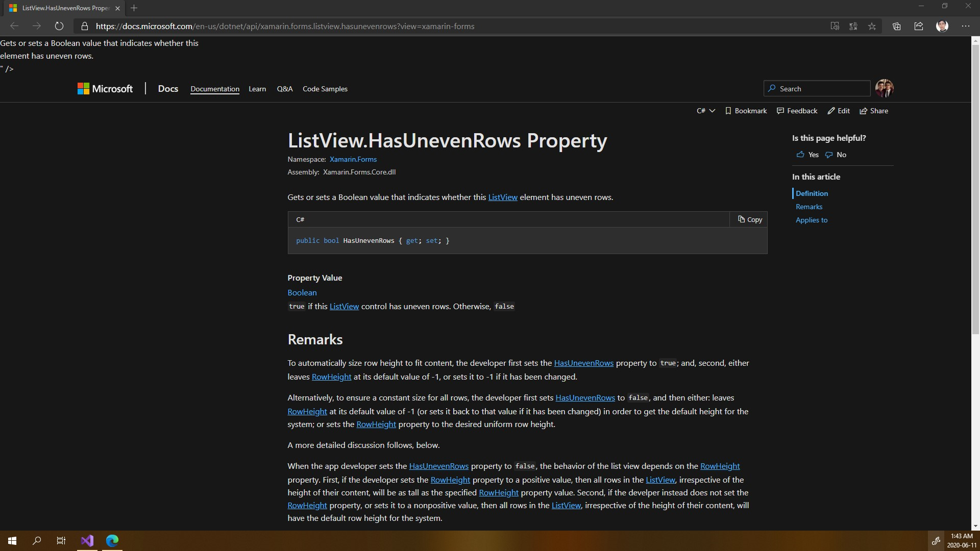
Task: Click the Bookmark button
Action: [x=746, y=111]
